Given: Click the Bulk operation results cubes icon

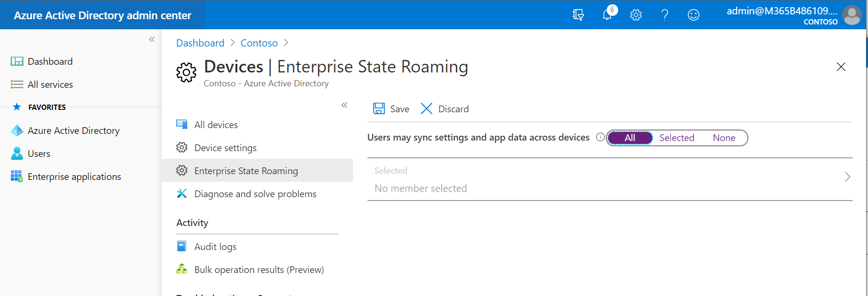Looking at the screenshot, I should pos(182,269).
